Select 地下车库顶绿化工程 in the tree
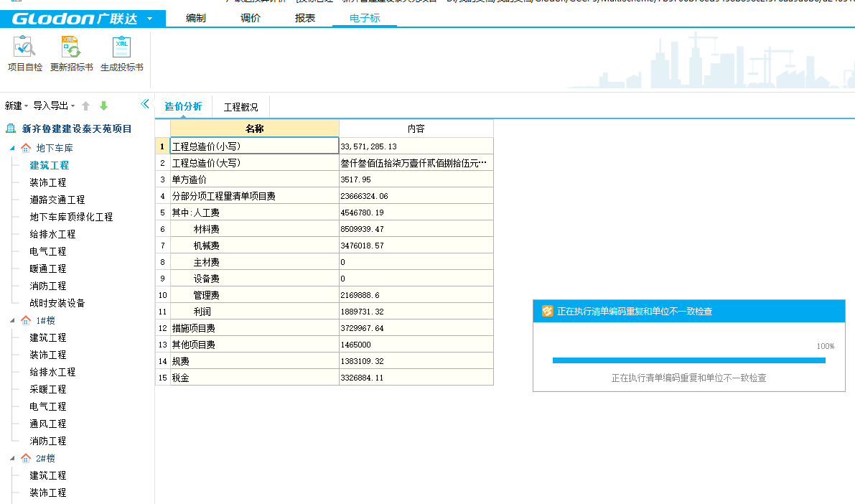Viewport: 855px width, 504px height. (x=71, y=217)
